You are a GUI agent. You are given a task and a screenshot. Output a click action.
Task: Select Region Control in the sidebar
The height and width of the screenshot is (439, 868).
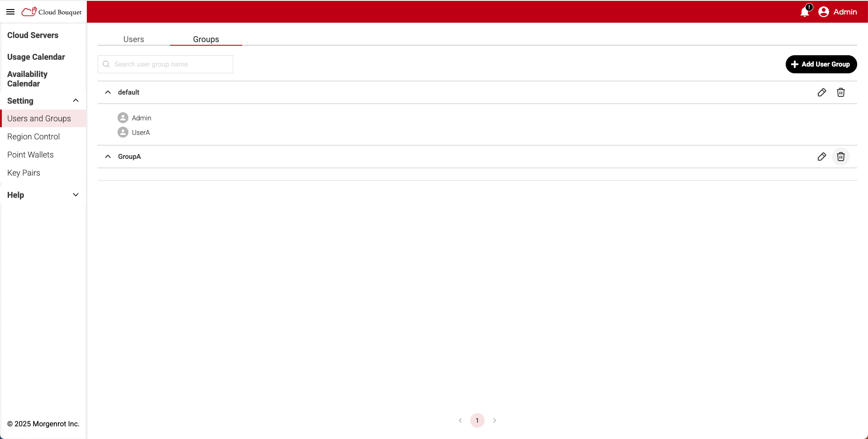point(33,136)
